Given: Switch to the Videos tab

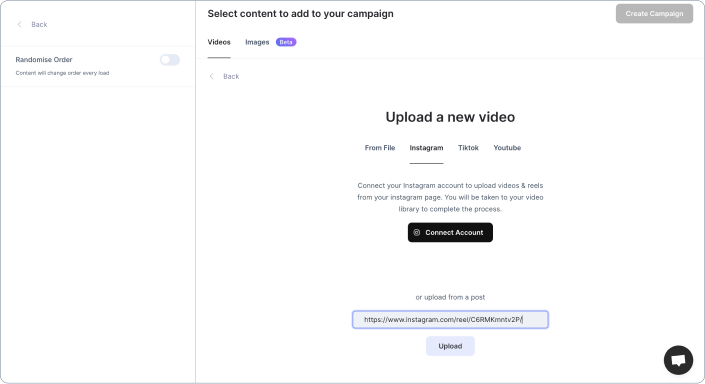Looking at the screenshot, I should [x=219, y=42].
